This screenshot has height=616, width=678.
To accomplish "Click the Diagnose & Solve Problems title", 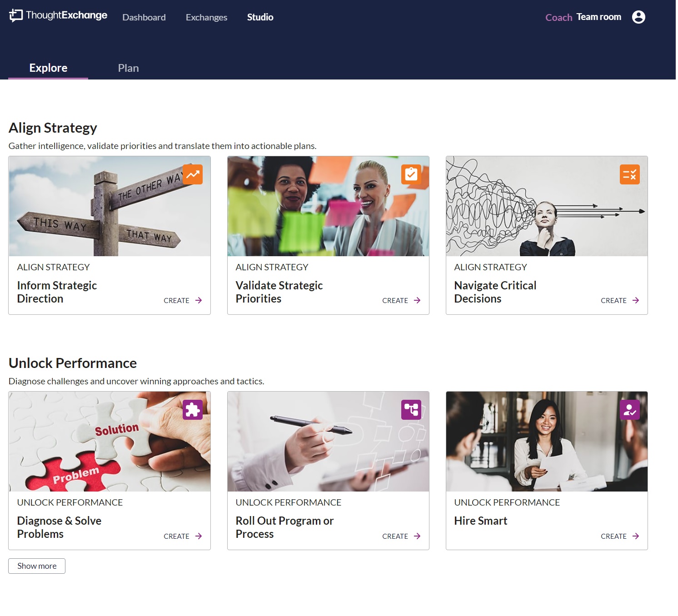I will click(x=59, y=527).
